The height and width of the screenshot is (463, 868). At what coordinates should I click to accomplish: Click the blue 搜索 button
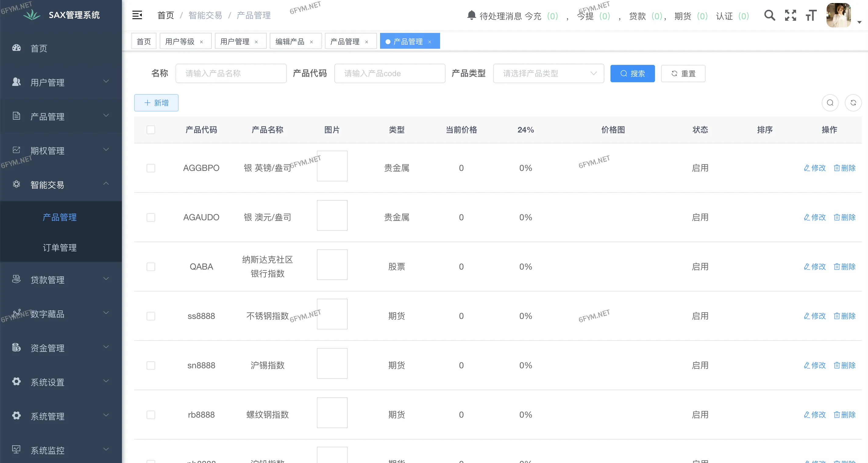632,73
